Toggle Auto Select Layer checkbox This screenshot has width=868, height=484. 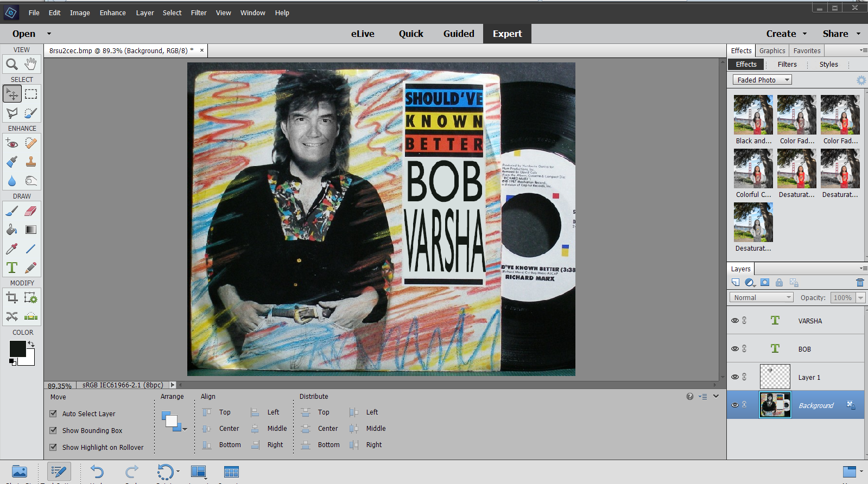pyautogui.click(x=53, y=413)
